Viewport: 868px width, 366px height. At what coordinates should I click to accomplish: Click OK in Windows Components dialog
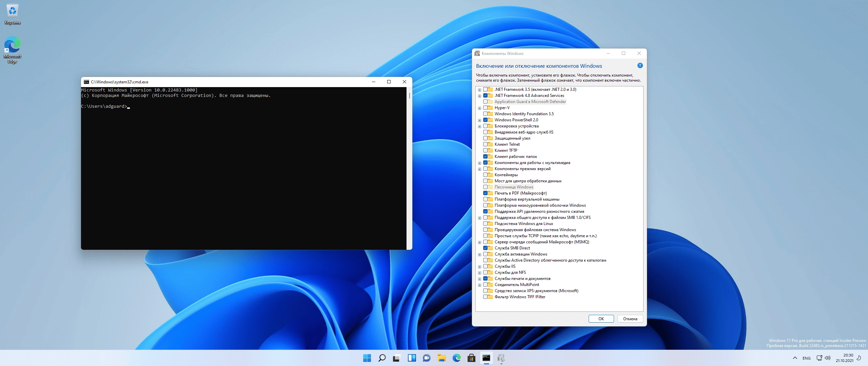(x=601, y=319)
